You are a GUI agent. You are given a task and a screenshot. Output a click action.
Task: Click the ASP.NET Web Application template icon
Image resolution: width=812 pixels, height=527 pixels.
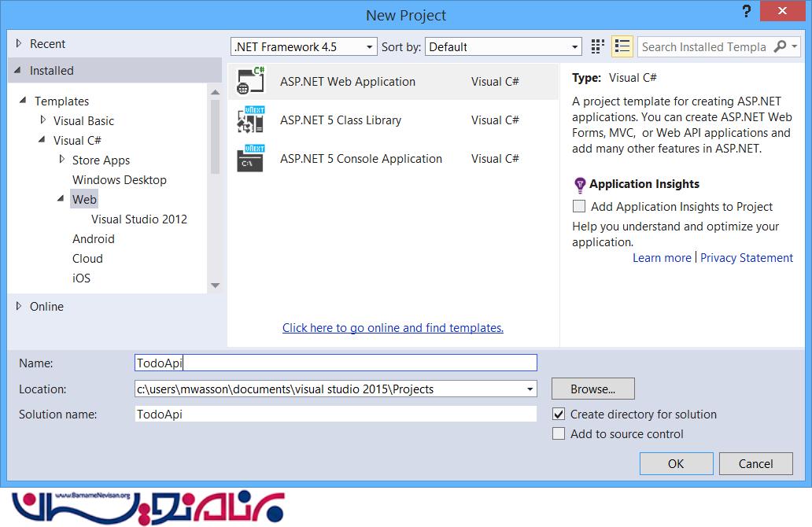[251, 82]
